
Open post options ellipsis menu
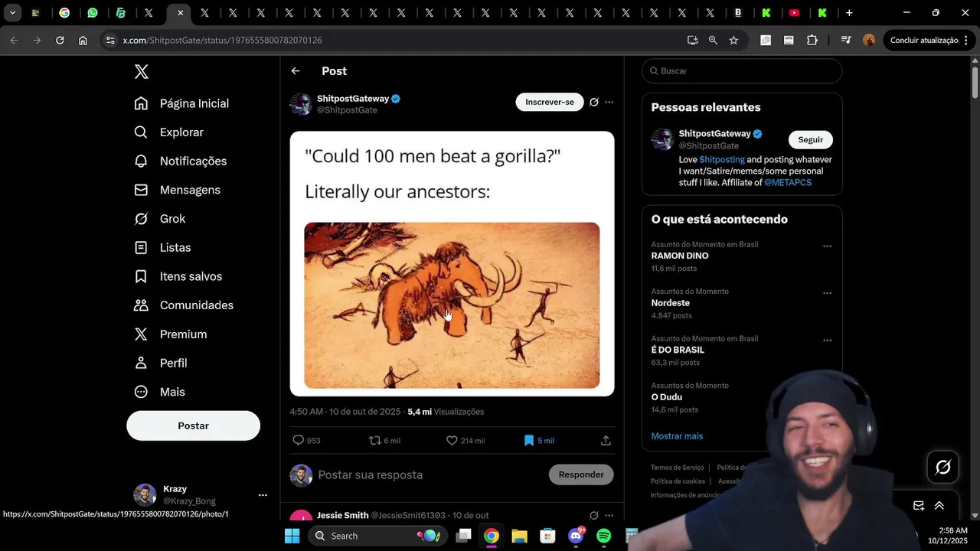[609, 102]
